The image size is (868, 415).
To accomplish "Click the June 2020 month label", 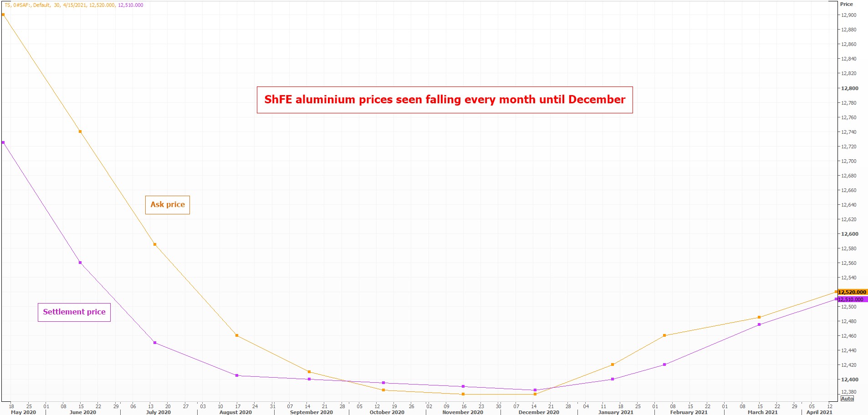I will tap(83, 412).
